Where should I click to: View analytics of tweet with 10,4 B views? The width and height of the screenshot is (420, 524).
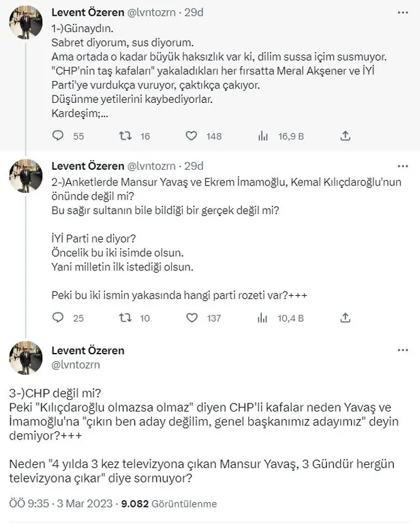[262, 316]
